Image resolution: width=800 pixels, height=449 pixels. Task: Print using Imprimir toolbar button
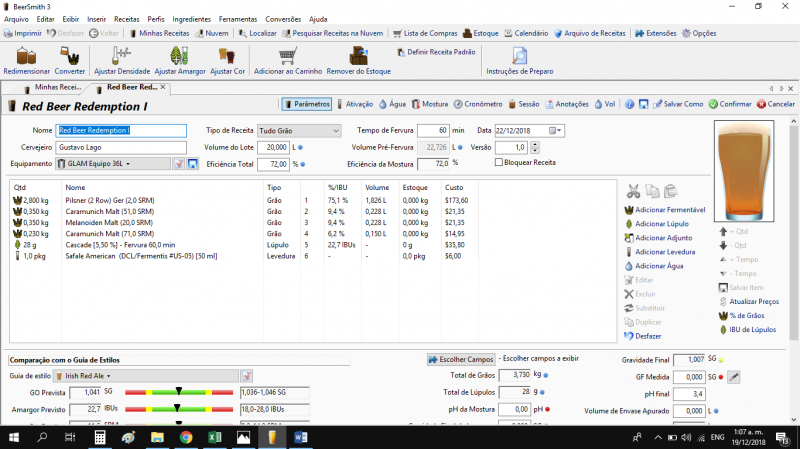[x=23, y=33]
